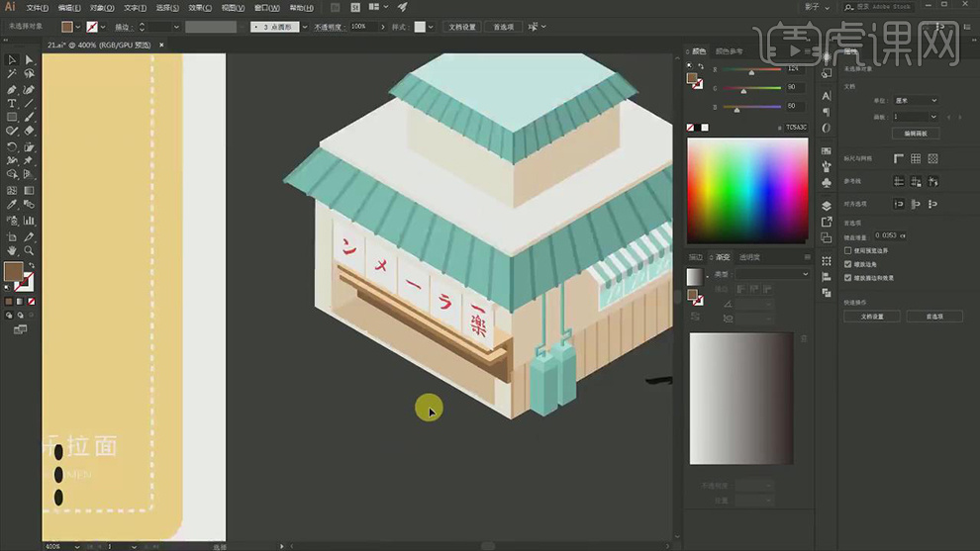Choose the Zoom magnifier tool
The width and height of the screenshot is (980, 551).
[x=29, y=251]
